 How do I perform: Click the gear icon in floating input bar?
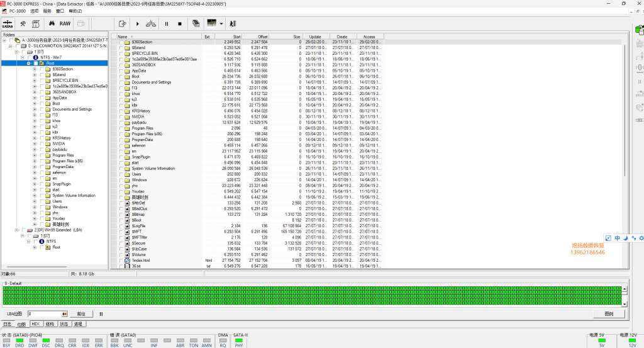(641, 238)
